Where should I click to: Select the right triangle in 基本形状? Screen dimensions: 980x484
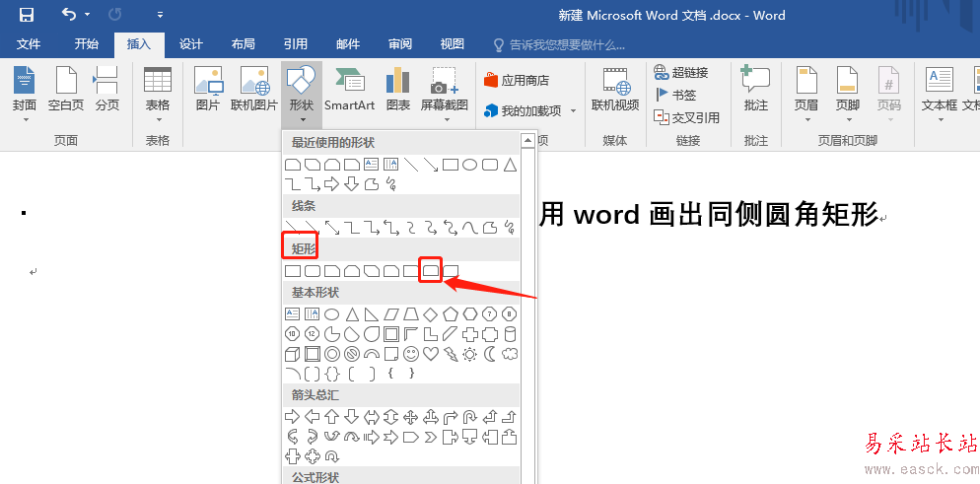(372, 314)
